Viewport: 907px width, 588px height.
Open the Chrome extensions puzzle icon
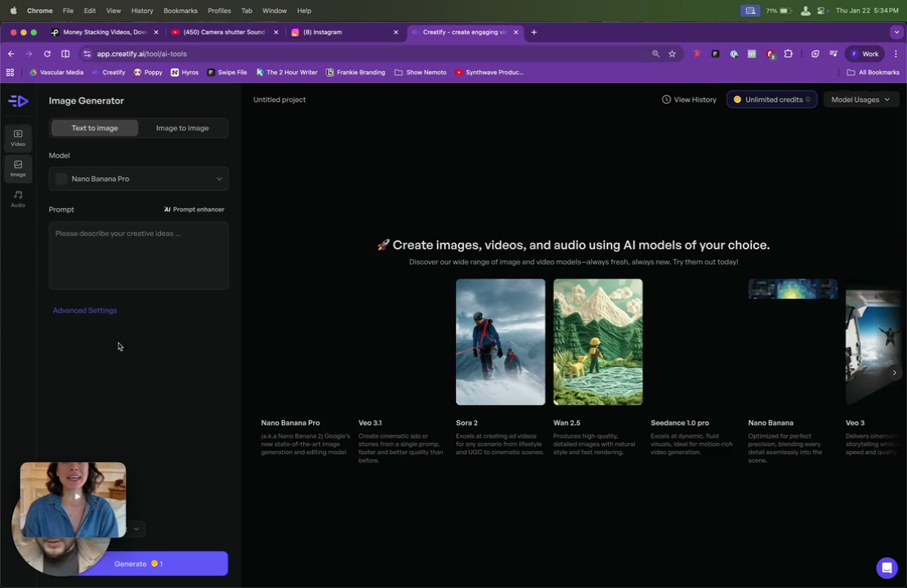[789, 54]
